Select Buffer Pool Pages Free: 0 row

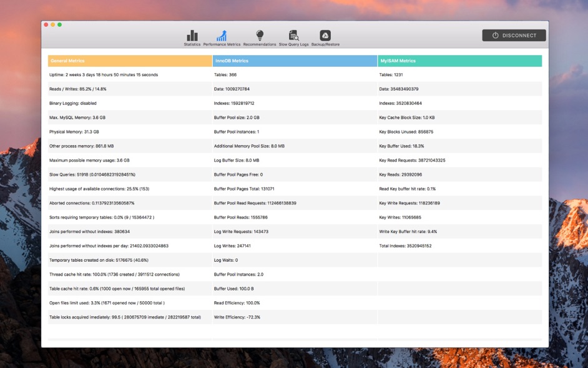tap(295, 174)
